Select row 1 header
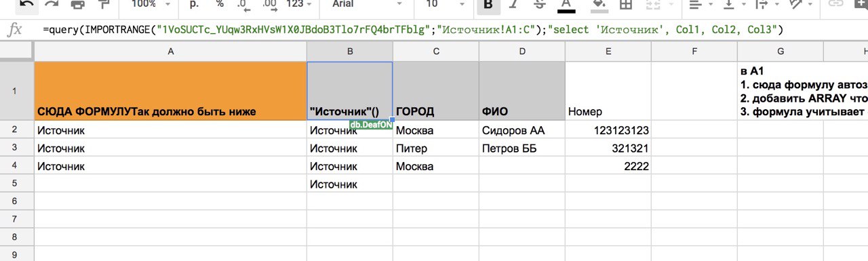868x261 pixels. pyautogui.click(x=17, y=91)
